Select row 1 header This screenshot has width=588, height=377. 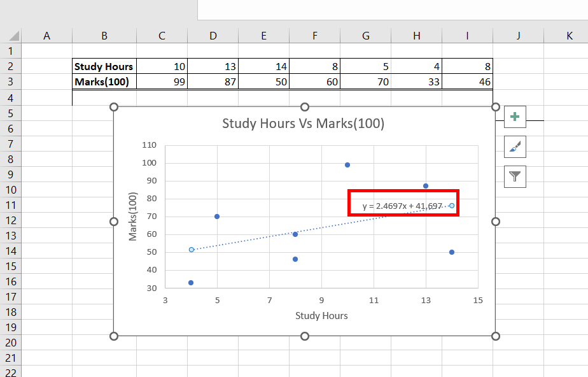point(10,51)
